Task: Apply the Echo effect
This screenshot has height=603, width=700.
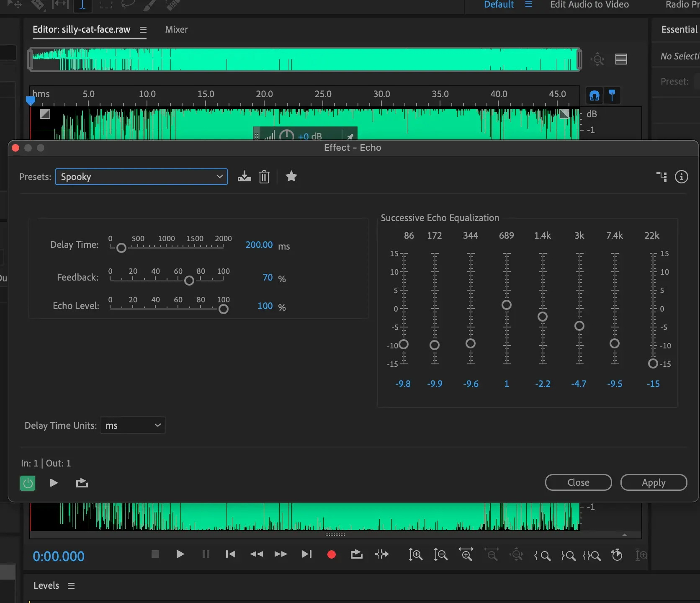Action: [654, 482]
